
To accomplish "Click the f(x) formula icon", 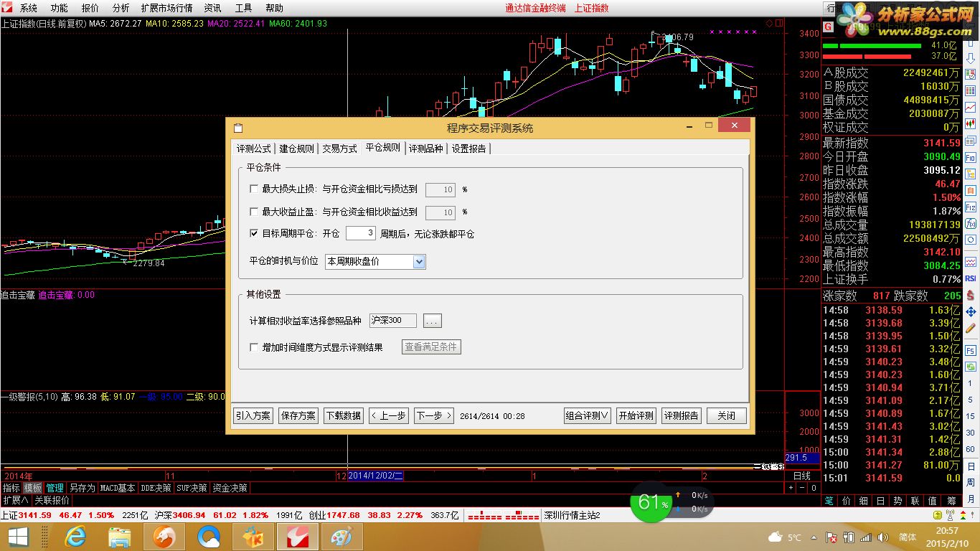I will (x=971, y=224).
